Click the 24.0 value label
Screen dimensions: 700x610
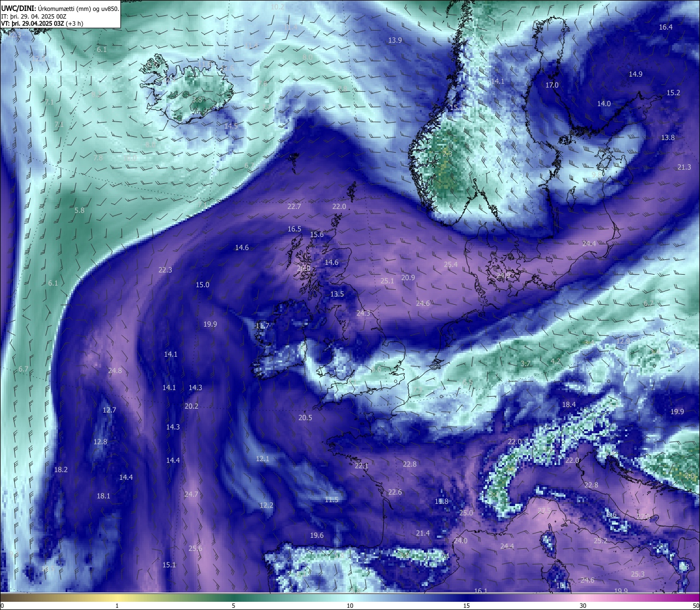(x=460, y=541)
